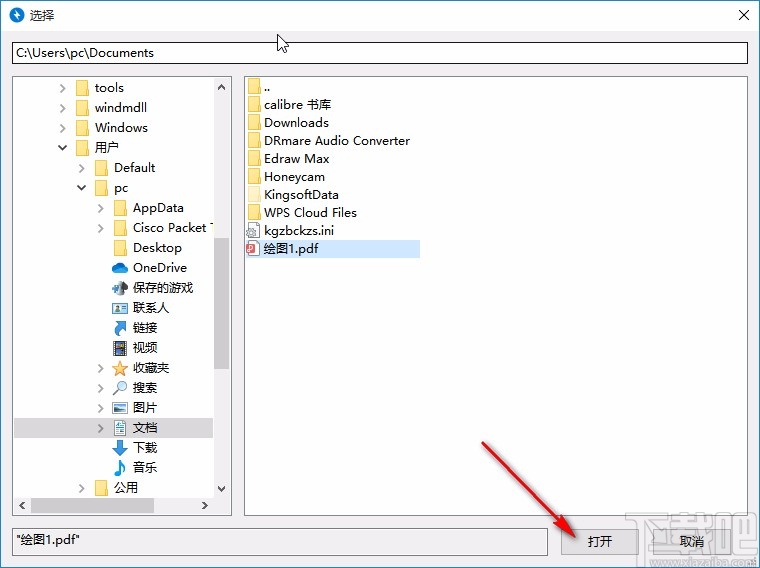Click tree scrollbar up arrow

[222, 87]
